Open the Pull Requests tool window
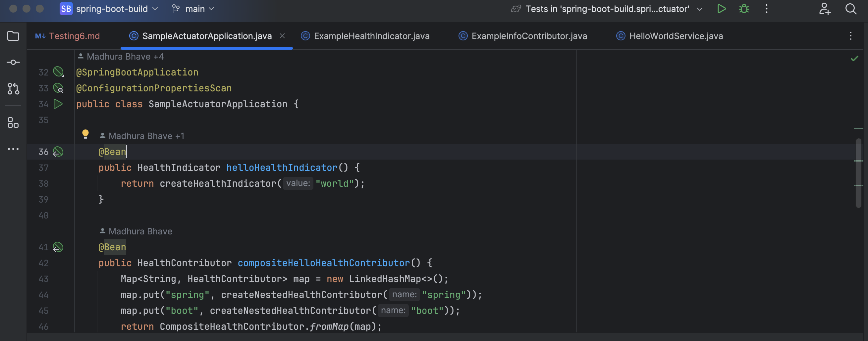Image resolution: width=868 pixels, height=341 pixels. click(x=13, y=88)
